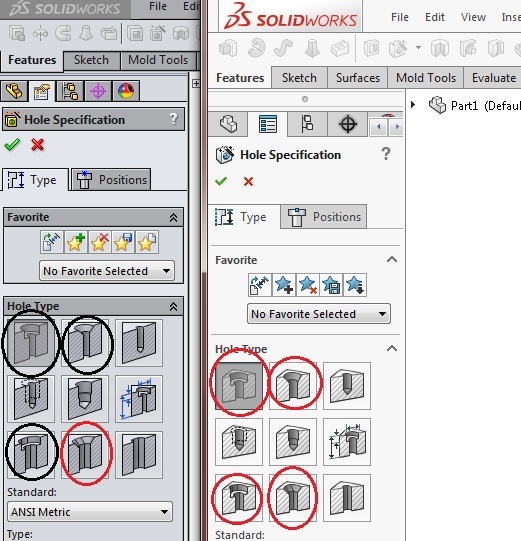Open File menu in left window
The height and width of the screenshot is (541, 521).
click(x=158, y=6)
